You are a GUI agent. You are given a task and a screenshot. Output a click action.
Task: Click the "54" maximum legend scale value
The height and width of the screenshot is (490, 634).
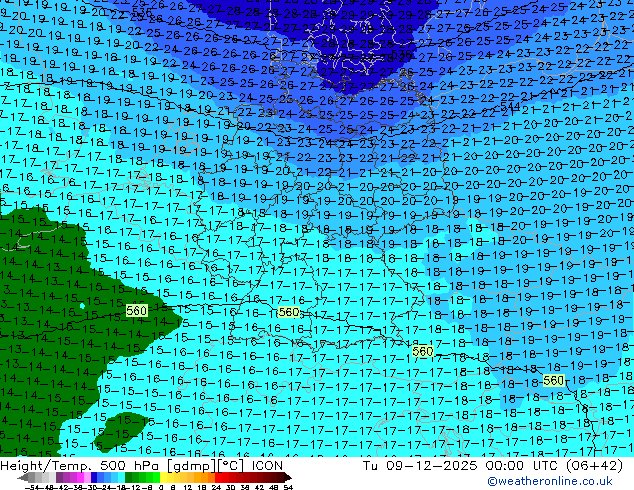coord(288,487)
